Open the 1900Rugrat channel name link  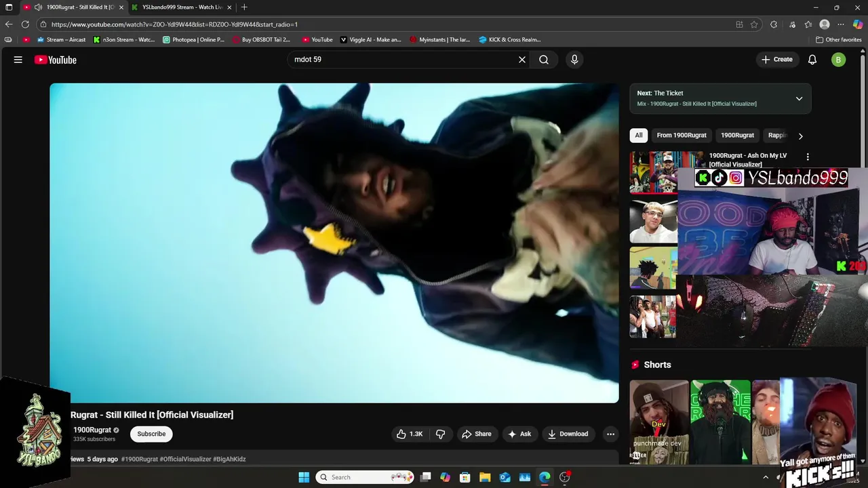click(x=92, y=430)
